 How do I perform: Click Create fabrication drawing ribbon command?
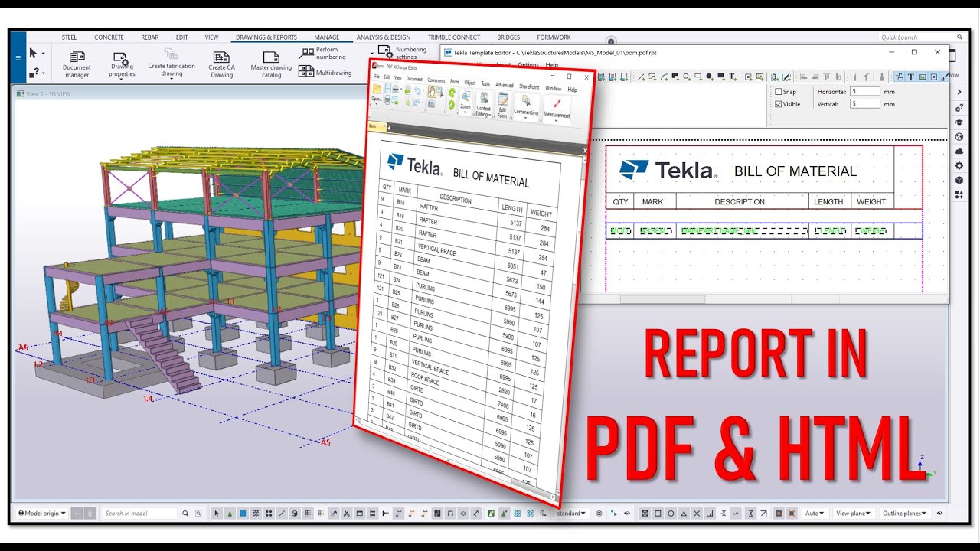[171, 63]
